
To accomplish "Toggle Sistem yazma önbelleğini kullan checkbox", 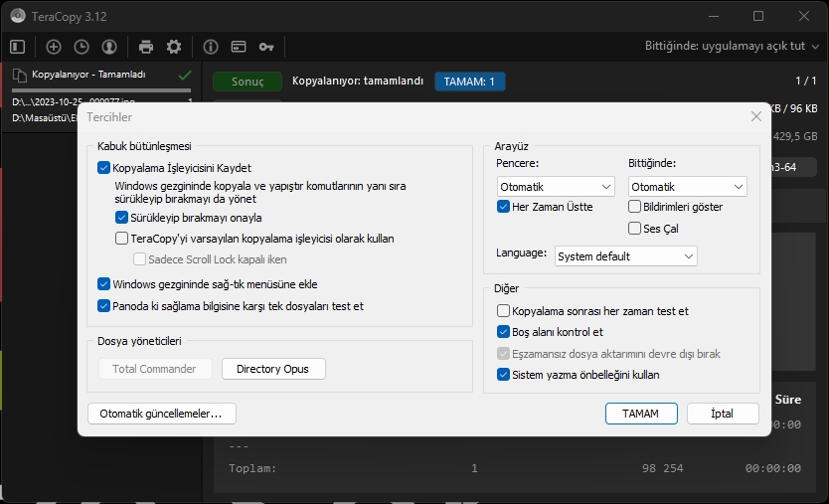I will [x=503, y=375].
